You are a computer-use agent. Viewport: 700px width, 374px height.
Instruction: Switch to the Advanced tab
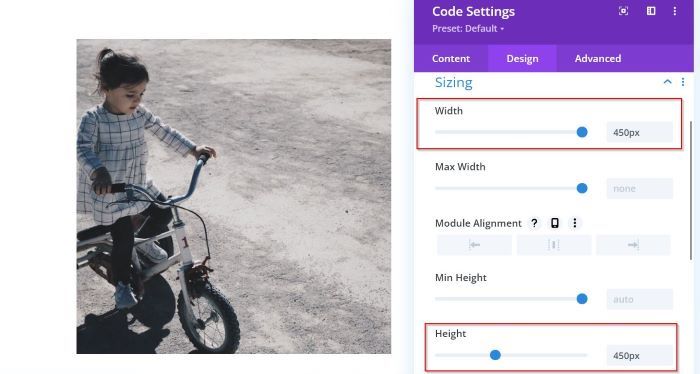(x=598, y=58)
